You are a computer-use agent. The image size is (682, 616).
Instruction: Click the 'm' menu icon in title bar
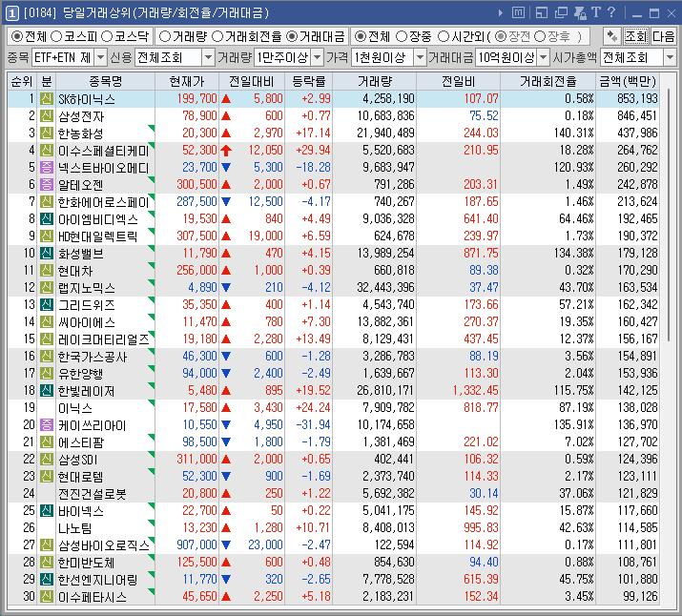pos(518,12)
